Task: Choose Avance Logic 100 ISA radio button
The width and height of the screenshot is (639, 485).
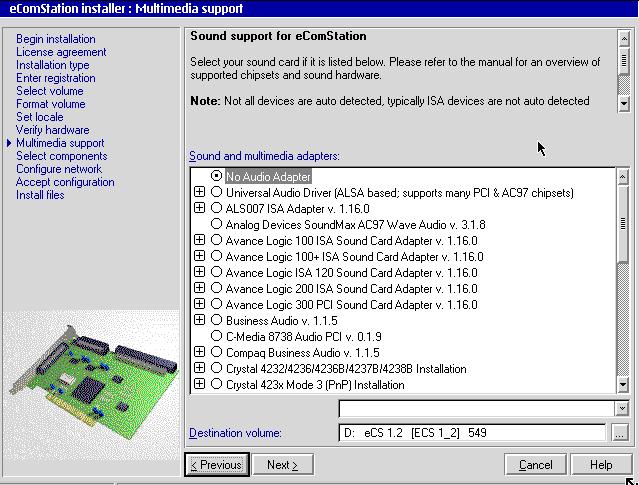Action: [x=216, y=240]
